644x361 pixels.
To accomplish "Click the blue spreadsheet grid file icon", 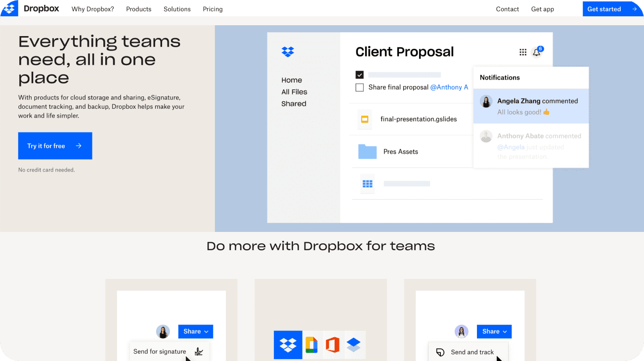I will [x=367, y=184].
